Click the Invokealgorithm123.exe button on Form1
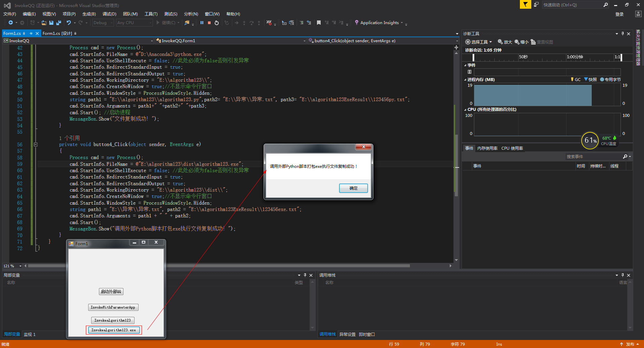The height and width of the screenshot is (348, 644). tap(114, 330)
